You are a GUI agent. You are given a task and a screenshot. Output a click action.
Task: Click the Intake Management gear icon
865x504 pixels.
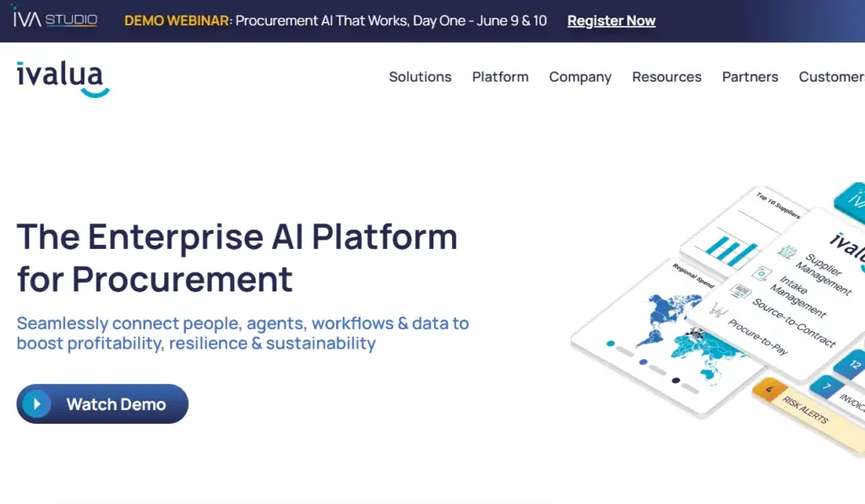click(x=762, y=273)
